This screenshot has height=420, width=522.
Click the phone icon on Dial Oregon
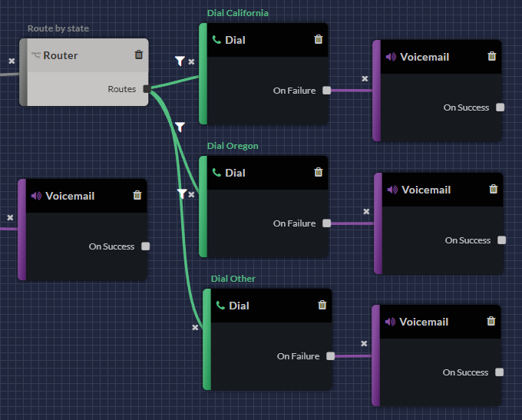[x=216, y=173]
